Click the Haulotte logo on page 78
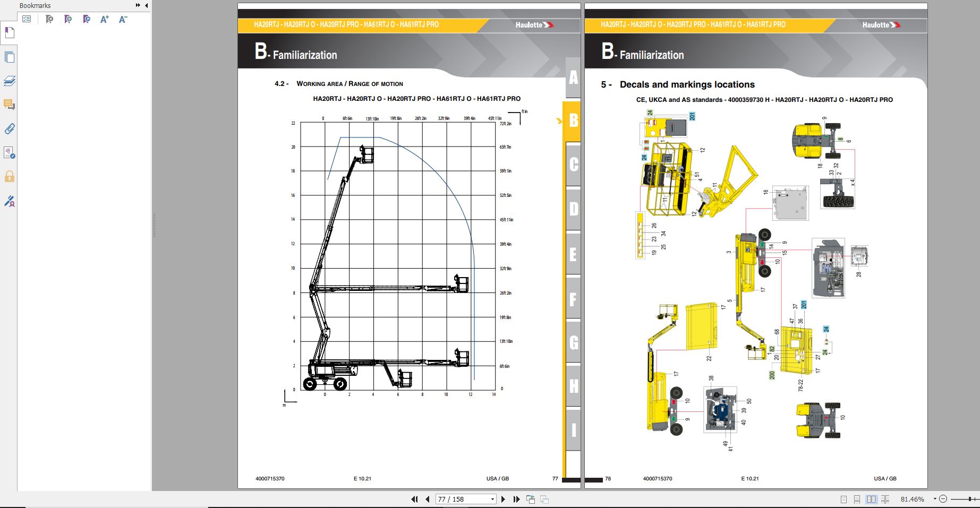This screenshot has height=508, width=980. click(881, 25)
